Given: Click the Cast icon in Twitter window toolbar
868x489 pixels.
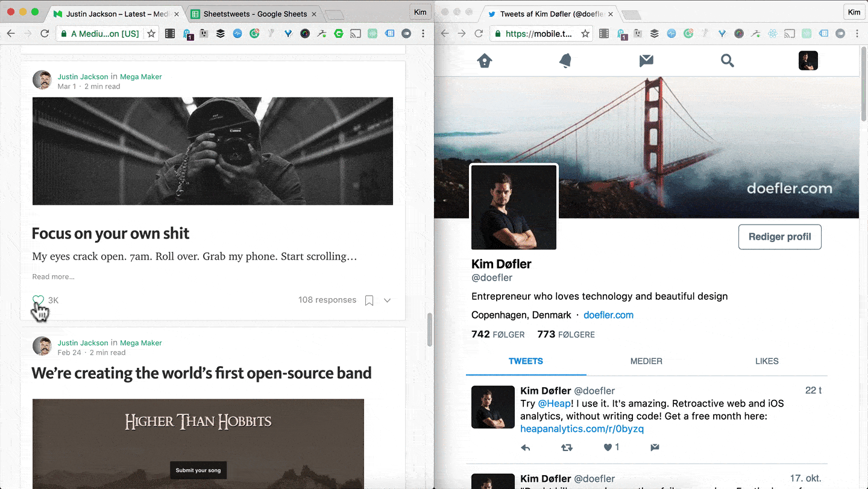Looking at the screenshot, I should (x=790, y=34).
